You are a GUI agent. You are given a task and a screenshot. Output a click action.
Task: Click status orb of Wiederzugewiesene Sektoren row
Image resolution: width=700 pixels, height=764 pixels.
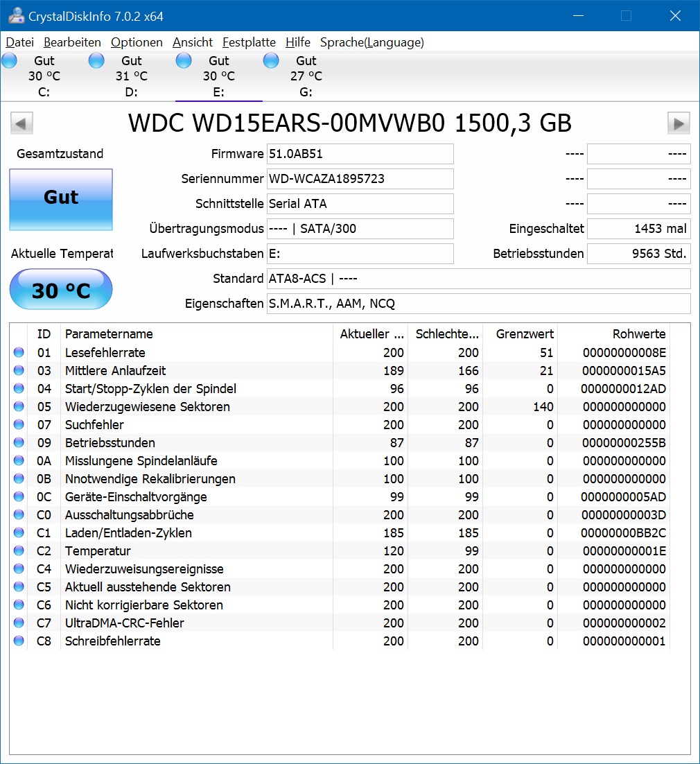(x=19, y=406)
